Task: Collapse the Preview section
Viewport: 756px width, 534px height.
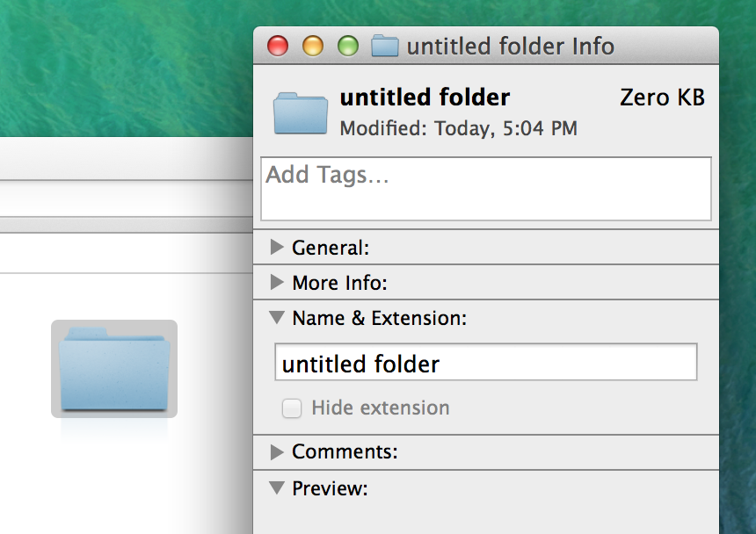Action: pyautogui.click(x=277, y=487)
